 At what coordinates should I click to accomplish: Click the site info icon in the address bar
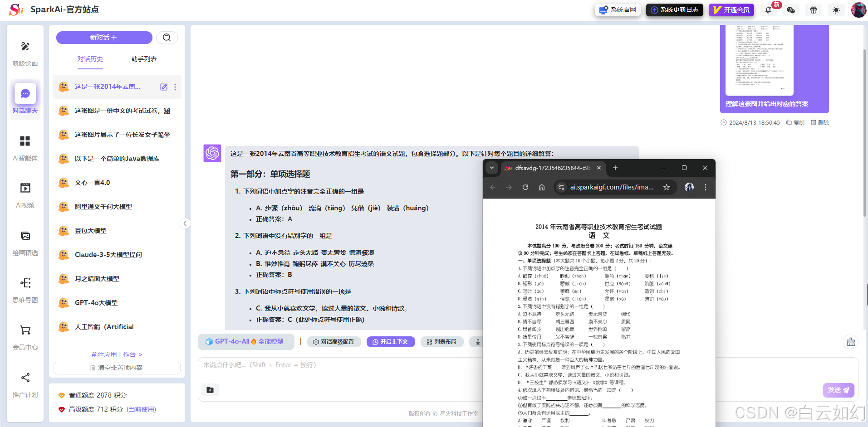pos(561,187)
